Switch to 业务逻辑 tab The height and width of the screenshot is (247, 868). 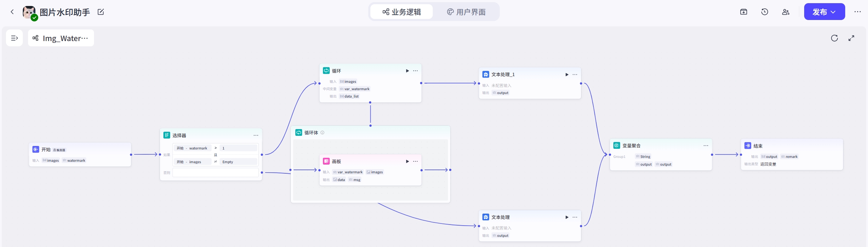(402, 12)
